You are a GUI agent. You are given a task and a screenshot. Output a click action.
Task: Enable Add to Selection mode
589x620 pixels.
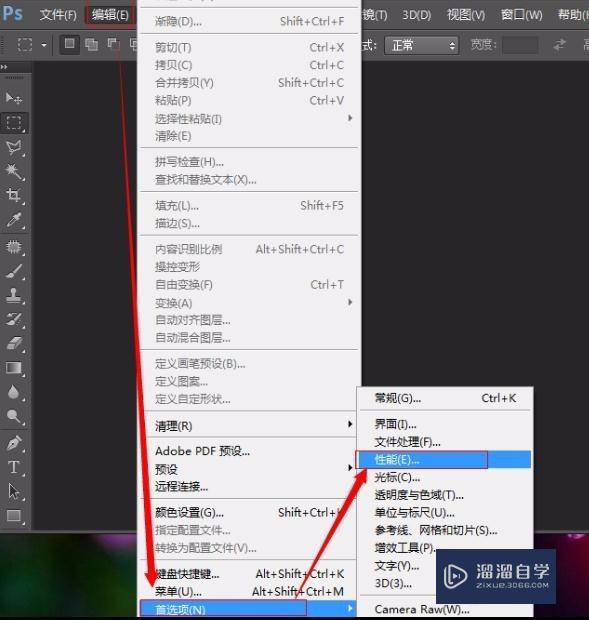coord(91,45)
